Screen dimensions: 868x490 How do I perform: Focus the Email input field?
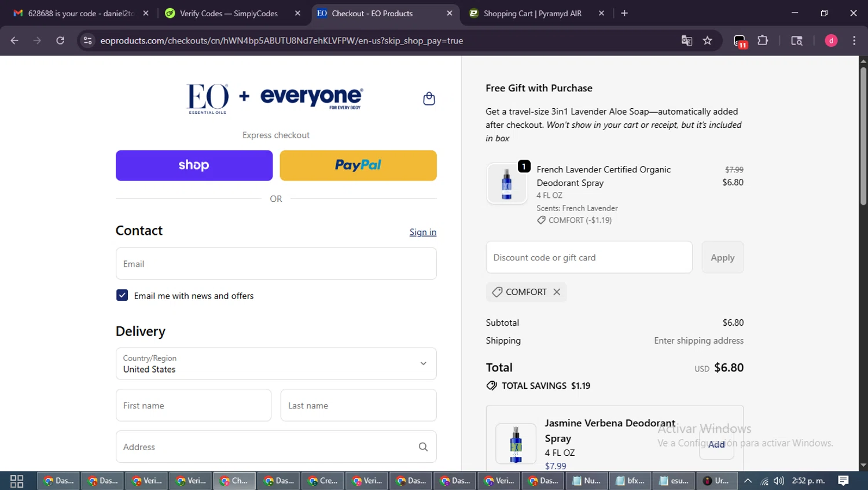[276, 264]
